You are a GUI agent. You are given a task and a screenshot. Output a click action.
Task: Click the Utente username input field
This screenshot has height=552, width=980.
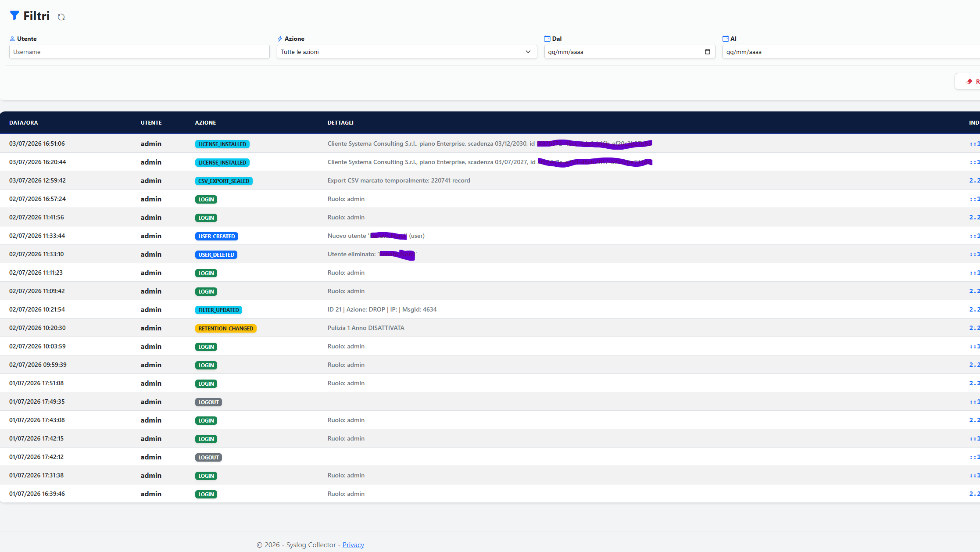[x=139, y=52]
